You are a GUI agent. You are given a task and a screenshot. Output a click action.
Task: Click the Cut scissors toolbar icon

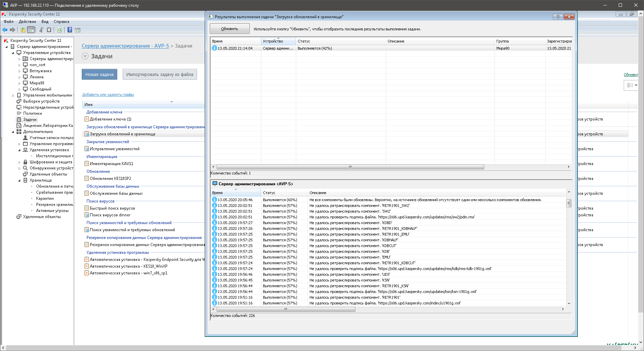point(41,30)
